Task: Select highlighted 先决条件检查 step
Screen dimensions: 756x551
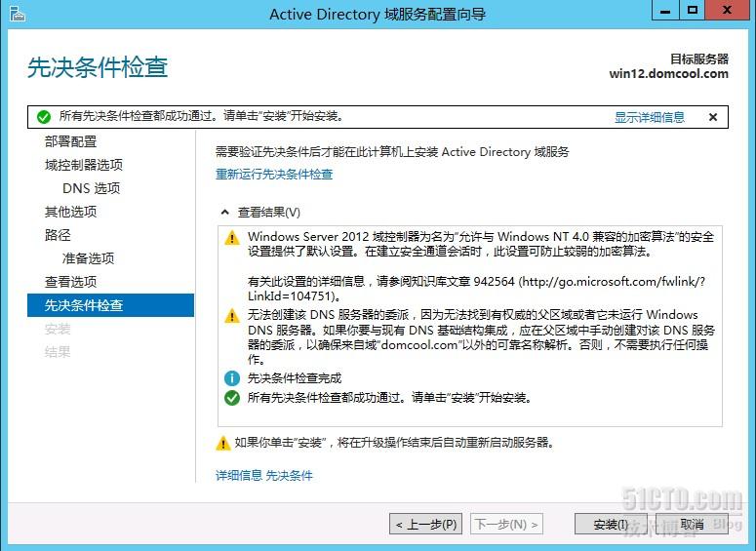Action: coord(110,305)
